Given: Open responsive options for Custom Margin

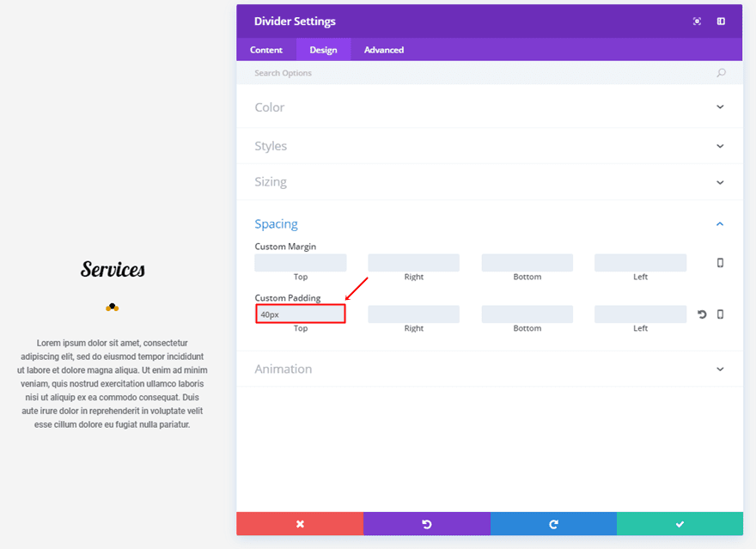Looking at the screenshot, I should tap(720, 263).
